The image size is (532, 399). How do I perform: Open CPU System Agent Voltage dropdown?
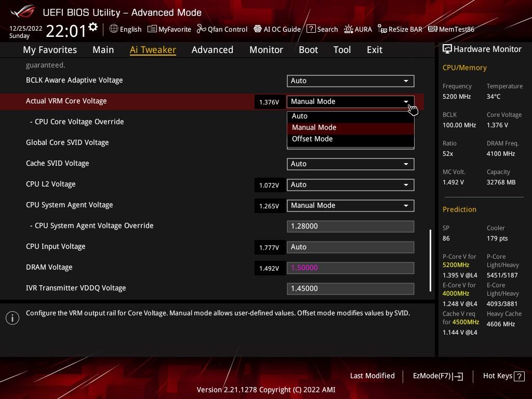(351, 206)
